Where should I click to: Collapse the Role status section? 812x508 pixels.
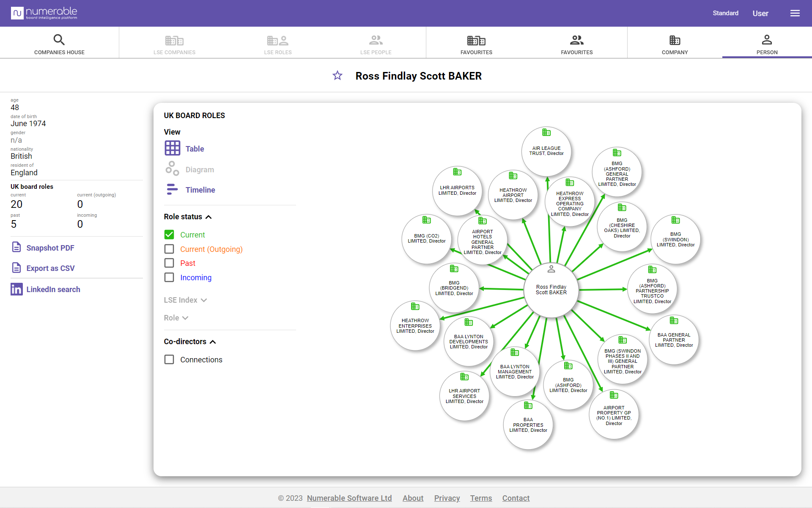(188, 217)
